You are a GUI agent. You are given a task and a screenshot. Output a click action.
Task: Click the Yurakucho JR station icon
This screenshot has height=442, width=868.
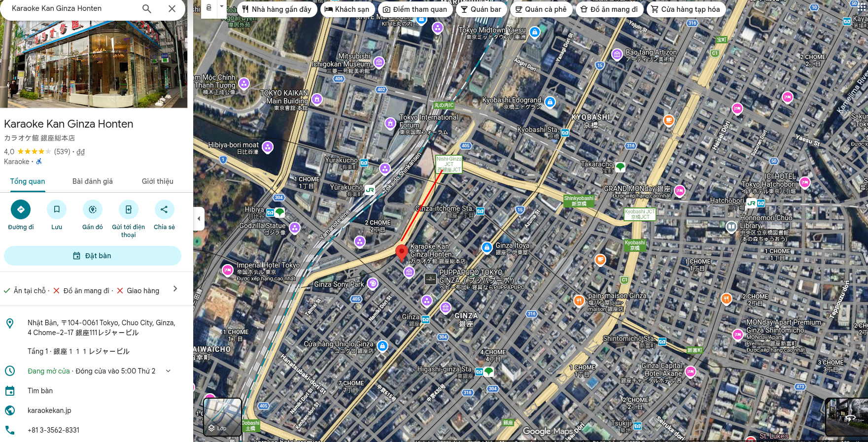click(x=370, y=190)
